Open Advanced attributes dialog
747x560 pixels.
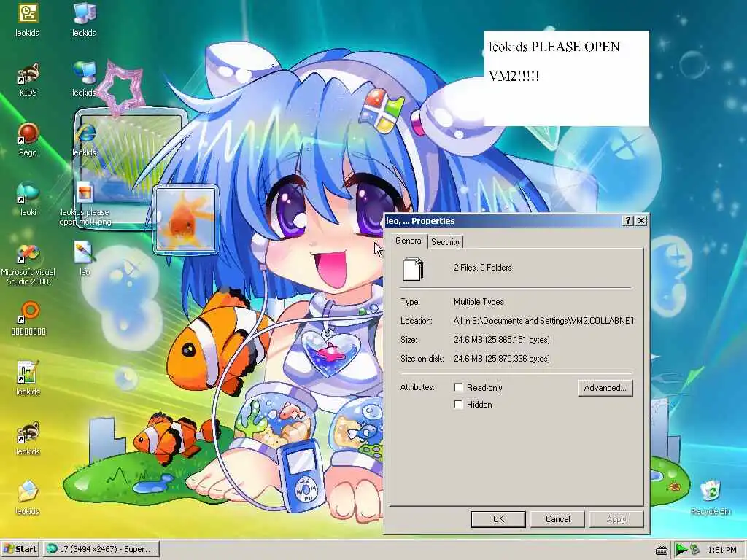(x=605, y=388)
